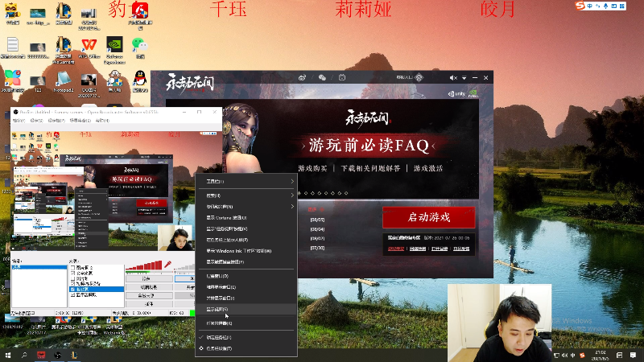644x362 pixels.
Task: Click the clock in the system tray
Action: (x=601, y=356)
